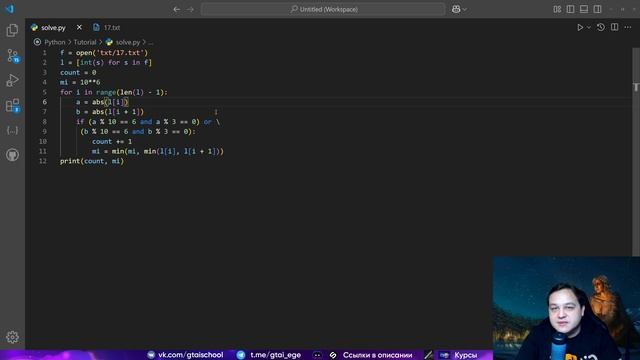Open the history clock editor action
This screenshot has width=640, height=360.
pos(601,27)
